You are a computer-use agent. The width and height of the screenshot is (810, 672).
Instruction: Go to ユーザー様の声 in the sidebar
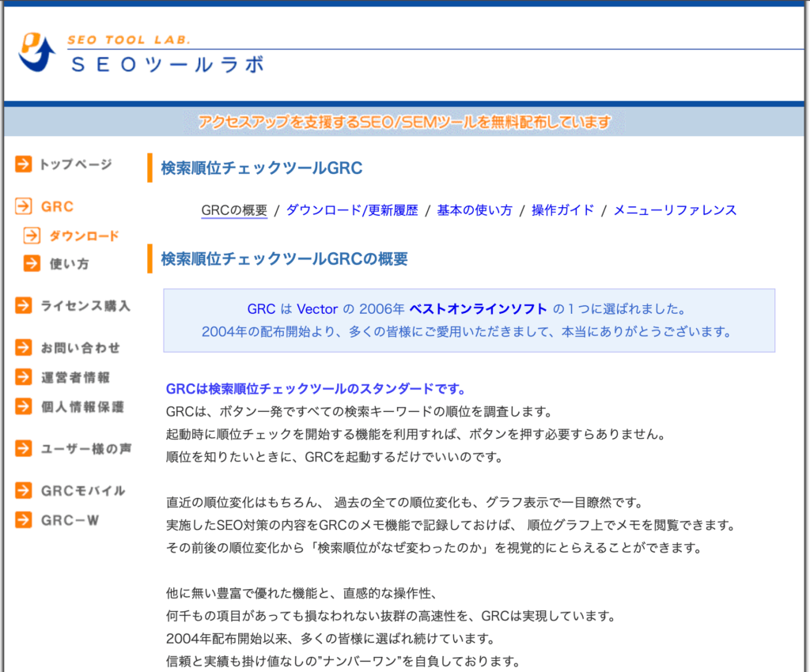(x=85, y=449)
